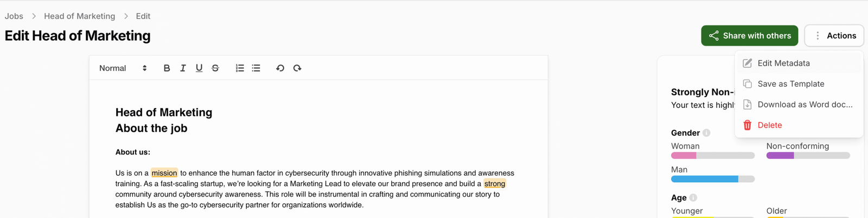
Task: Apply strikethrough formatting
Action: pyautogui.click(x=215, y=68)
